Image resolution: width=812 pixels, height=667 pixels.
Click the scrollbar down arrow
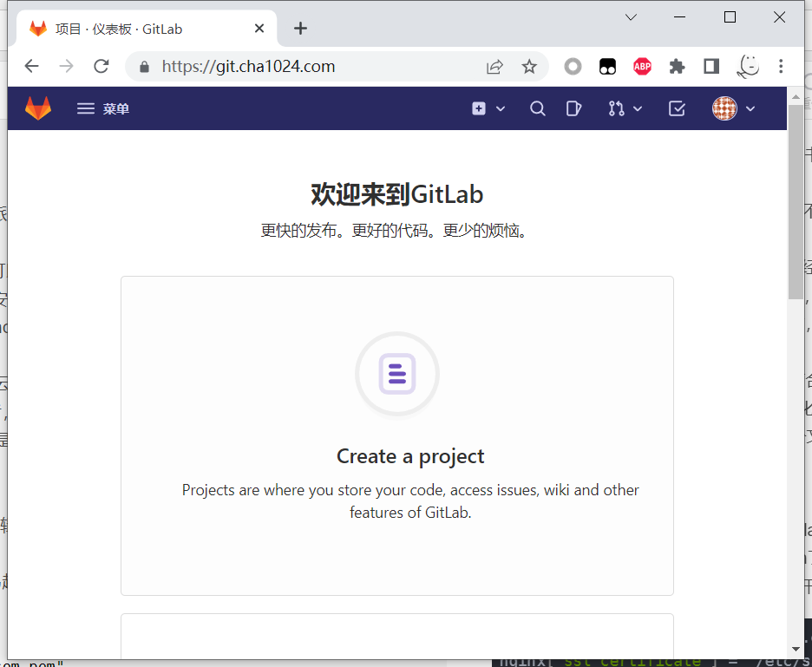796,649
